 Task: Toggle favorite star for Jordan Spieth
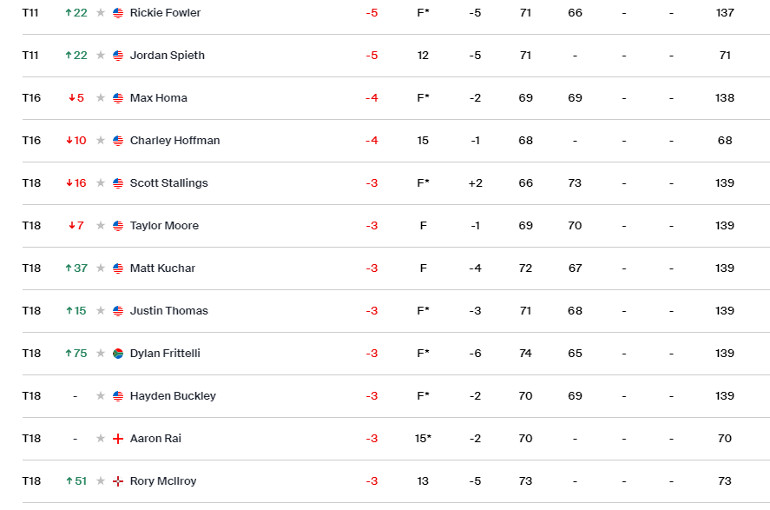click(x=101, y=55)
